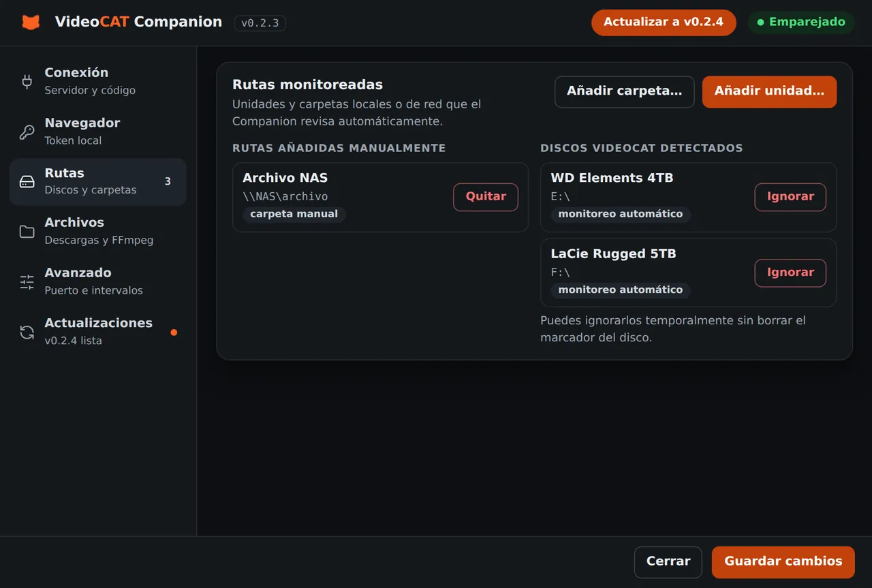Screen dimensions: 872x588
Task: Open the Navegador section
Action: [x=98, y=131]
